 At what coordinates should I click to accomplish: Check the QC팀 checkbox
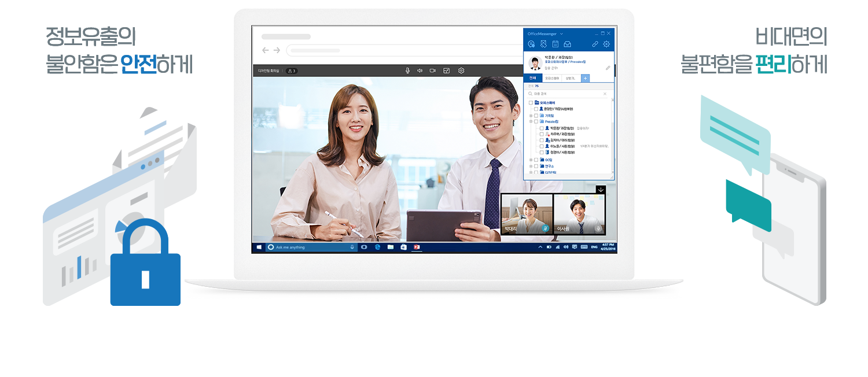tap(536, 160)
